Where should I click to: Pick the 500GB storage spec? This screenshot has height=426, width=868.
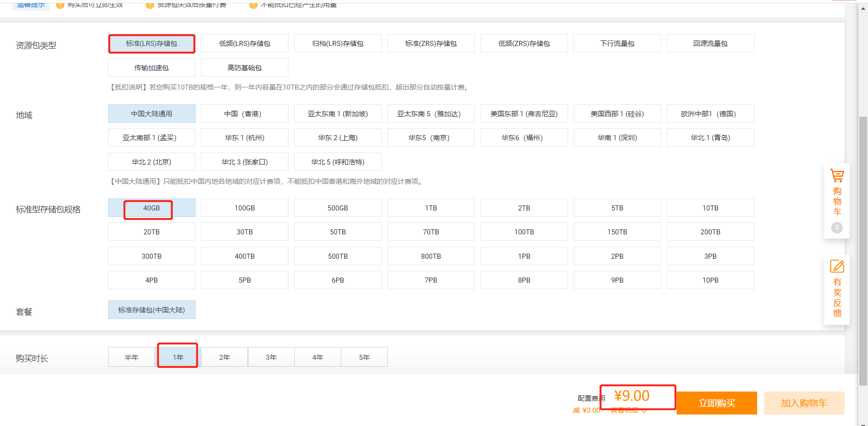338,208
